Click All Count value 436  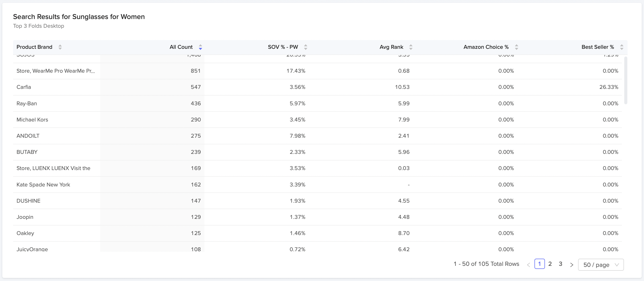click(196, 104)
